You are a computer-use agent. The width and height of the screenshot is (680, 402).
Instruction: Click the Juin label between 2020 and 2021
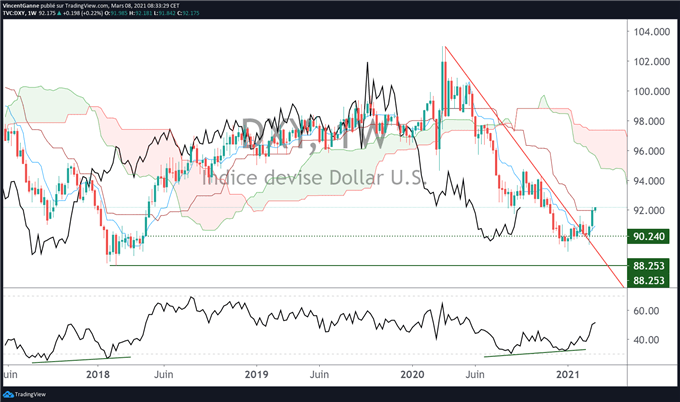click(x=475, y=374)
